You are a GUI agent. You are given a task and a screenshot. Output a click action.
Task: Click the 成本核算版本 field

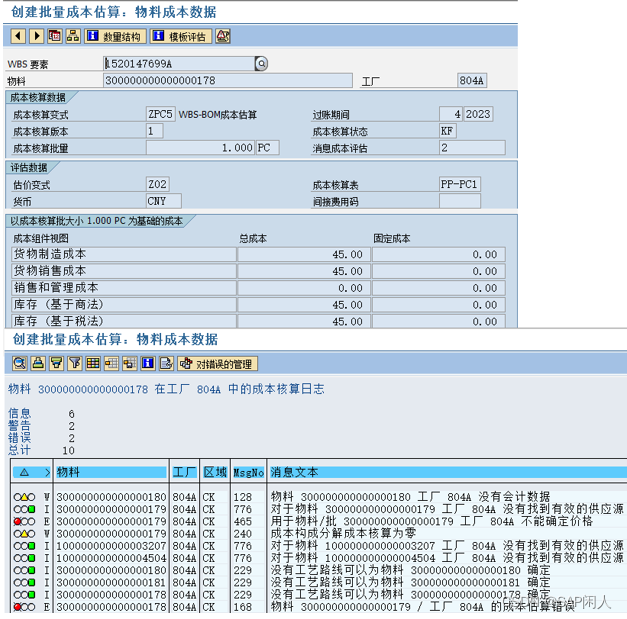click(154, 131)
